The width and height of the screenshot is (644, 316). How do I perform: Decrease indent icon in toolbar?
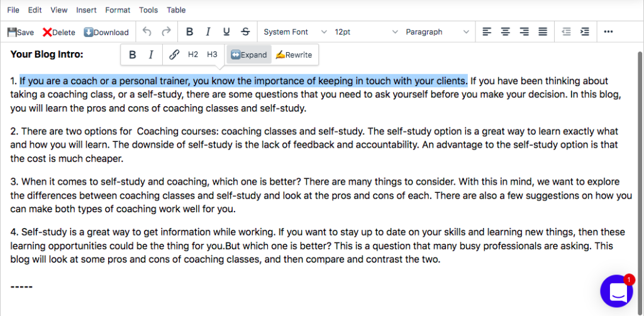[566, 31]
